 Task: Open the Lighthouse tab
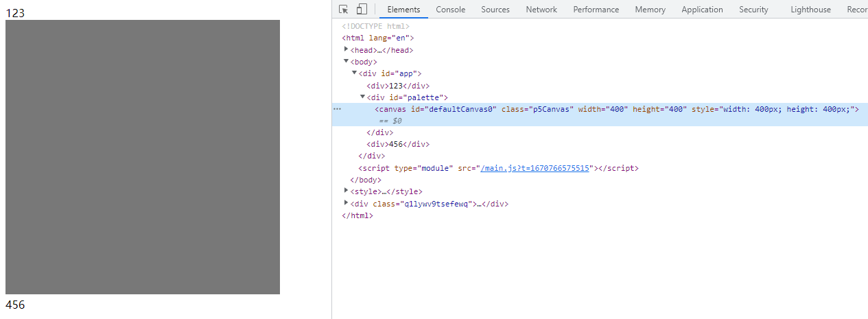(x=810, y=9)
